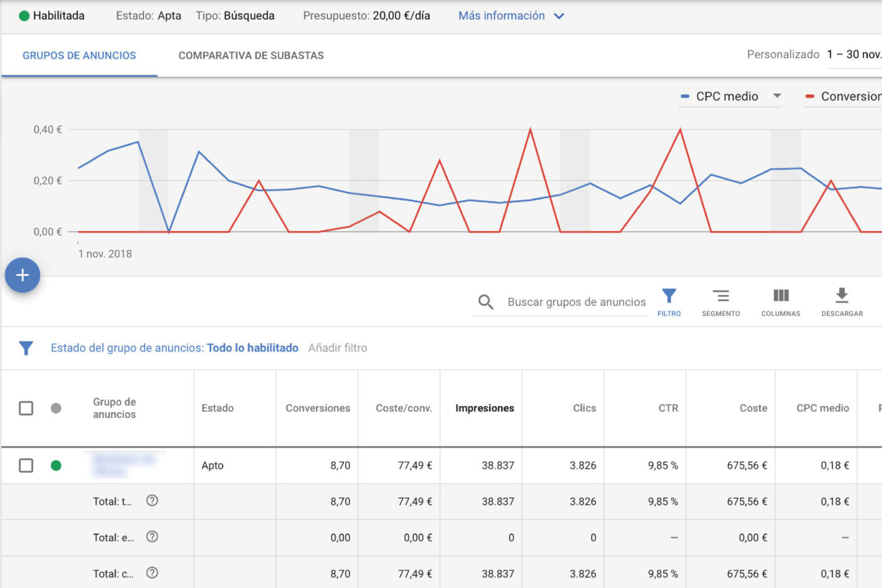Click Añadir filtro to add a filter
This screenshot has height=588, width=882.
click(337, 347)
